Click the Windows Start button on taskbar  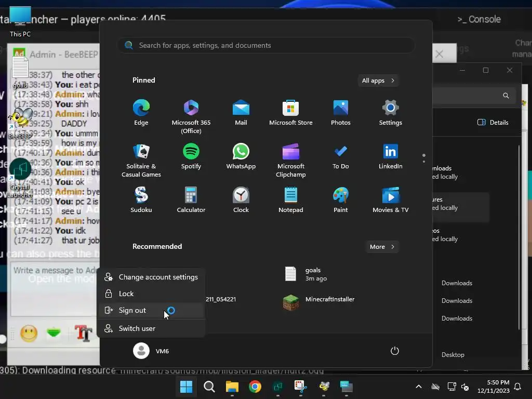pyautogui.click(x=187, y=387)
